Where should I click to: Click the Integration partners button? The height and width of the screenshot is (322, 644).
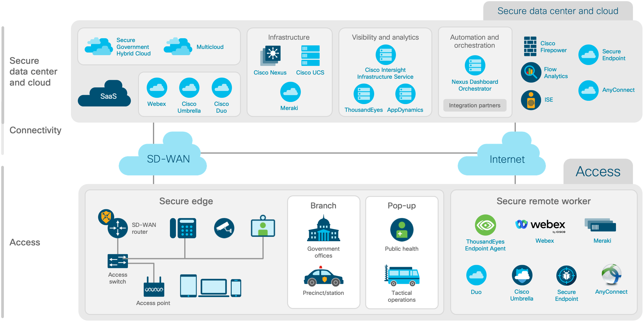[x=475, y=105]
